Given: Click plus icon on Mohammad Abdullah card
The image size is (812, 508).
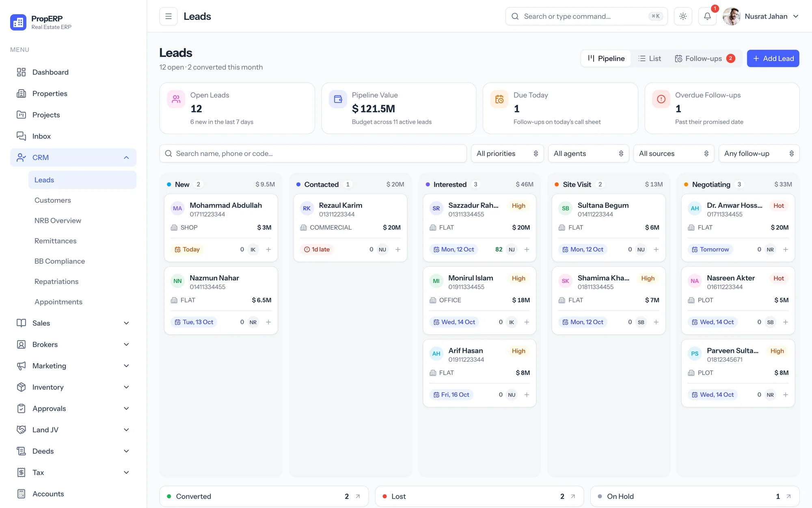Looking at the screenshot, I should coord(268,250).
